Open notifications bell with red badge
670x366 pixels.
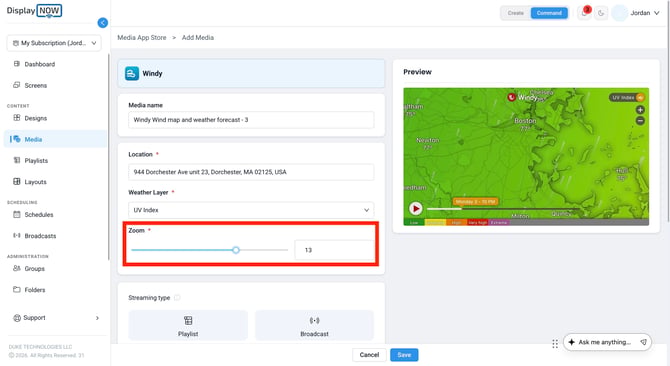coord(585,13)
